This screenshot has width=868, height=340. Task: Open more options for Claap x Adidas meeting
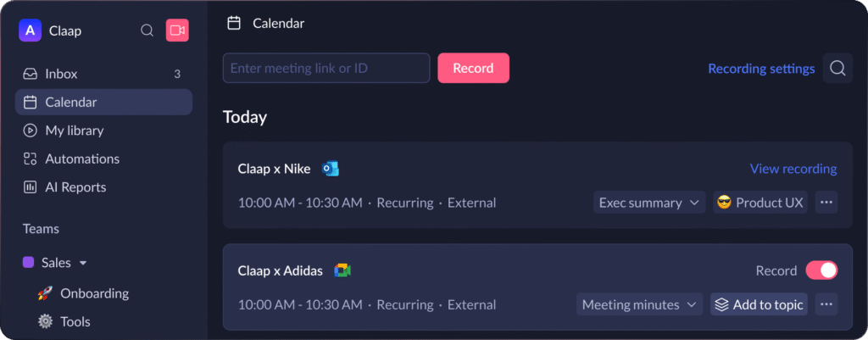(827, 304)
